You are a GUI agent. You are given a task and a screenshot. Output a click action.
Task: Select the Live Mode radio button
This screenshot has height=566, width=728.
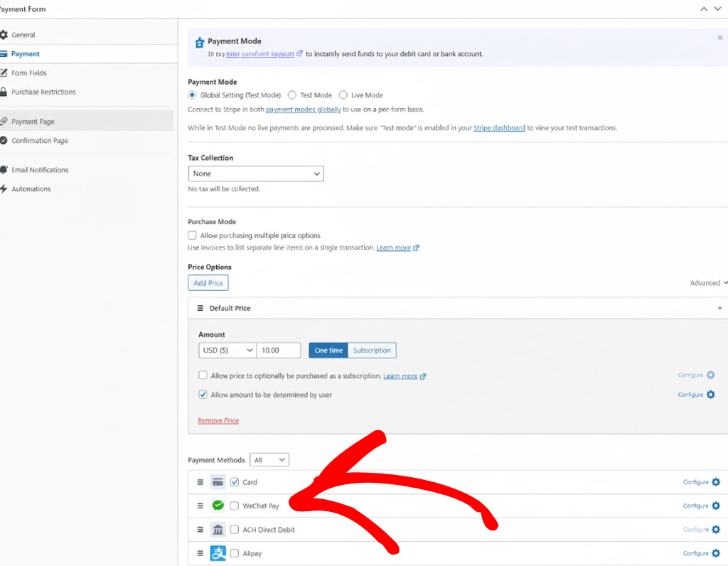click(343, 95)
